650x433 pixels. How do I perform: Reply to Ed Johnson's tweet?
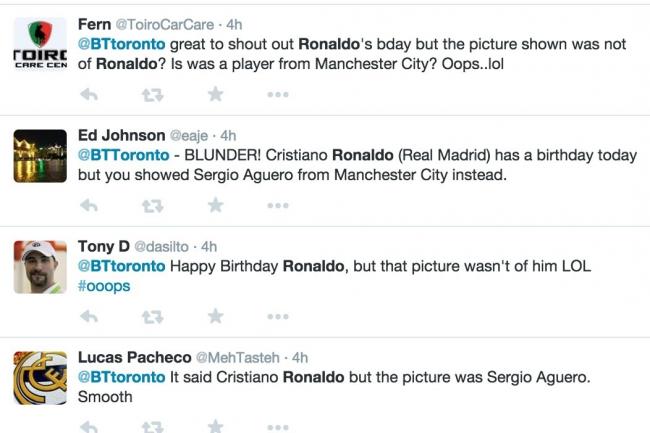(88, 205)
